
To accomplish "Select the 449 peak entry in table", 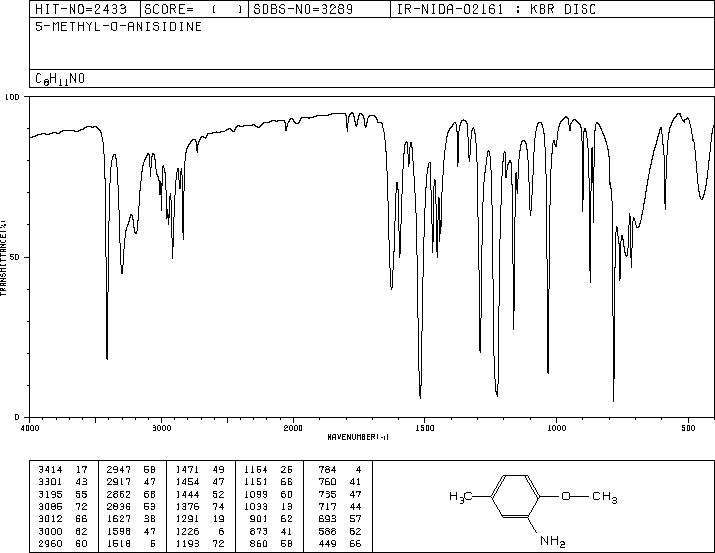I will click(x=340, y=543).
